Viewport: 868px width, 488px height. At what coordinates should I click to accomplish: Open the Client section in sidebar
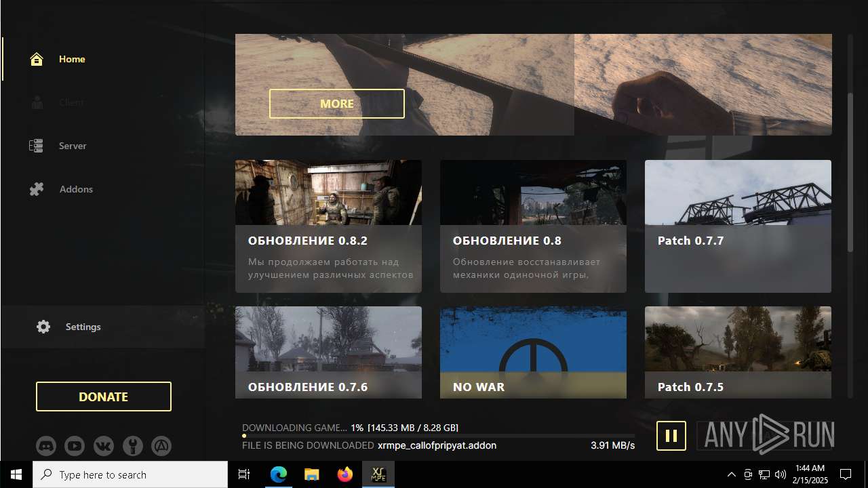pyautogui.click(x=103, y=102)
